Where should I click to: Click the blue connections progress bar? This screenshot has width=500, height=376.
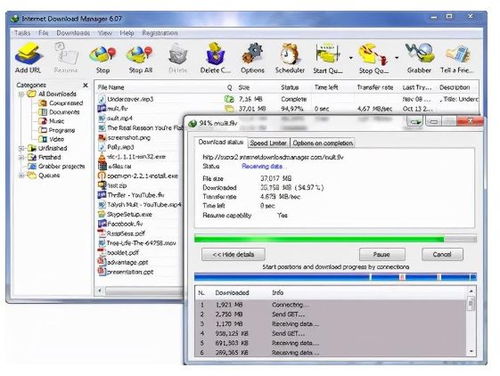[x=335, y=277]
